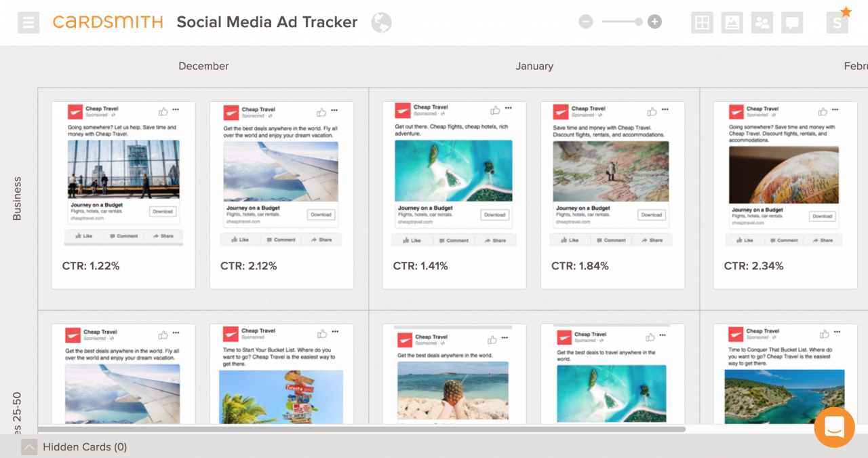Click the thumbs-up icon on CTR 1.22% card

click(x=163, y=111)
